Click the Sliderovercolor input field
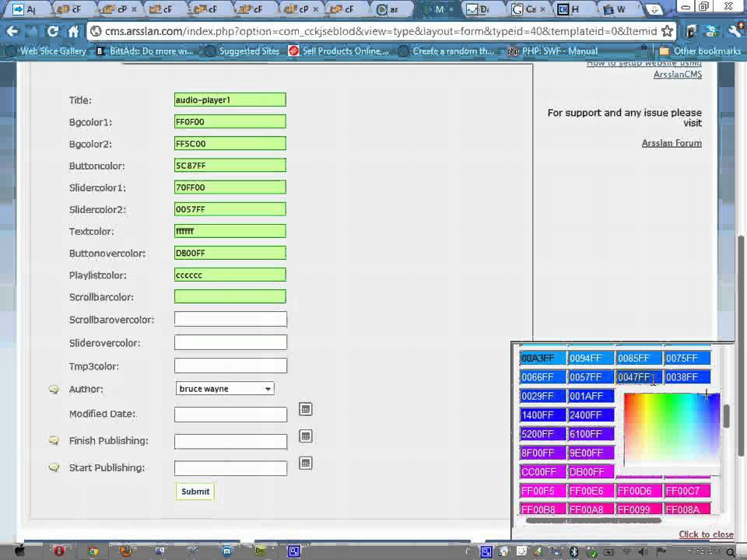 click(x=230, y=342)
